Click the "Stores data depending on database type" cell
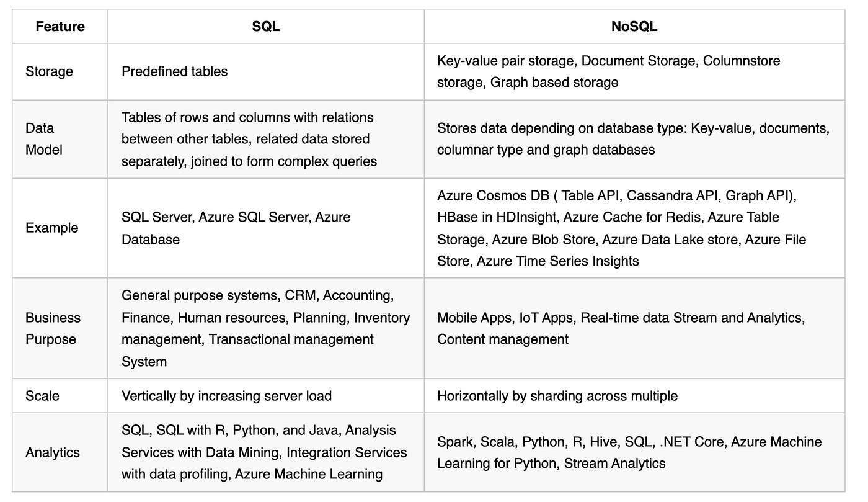The width and height of the screenshot is (868, 502). [632, 139]
